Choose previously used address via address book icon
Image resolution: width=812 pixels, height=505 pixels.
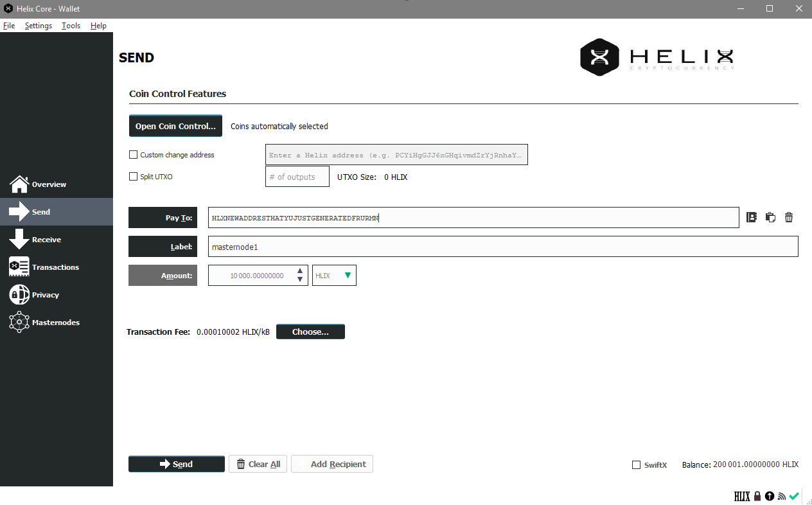pyautogui.click(x=752, y=217)
